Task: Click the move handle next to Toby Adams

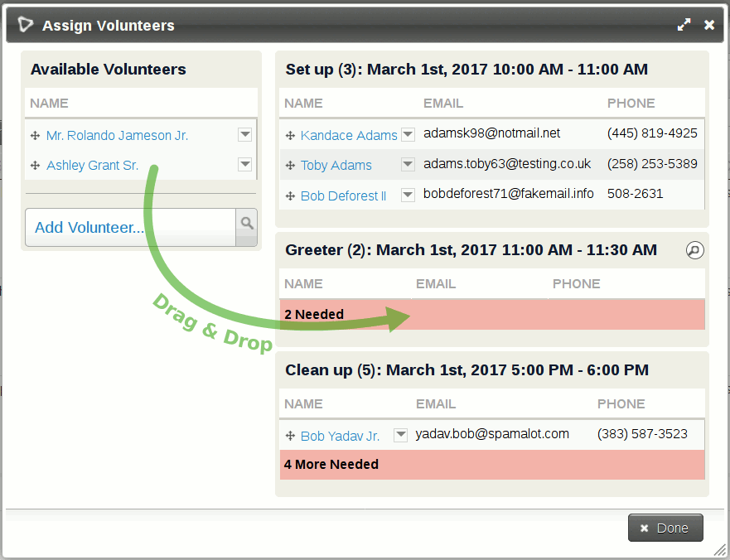Action: [x=290, y=166]
